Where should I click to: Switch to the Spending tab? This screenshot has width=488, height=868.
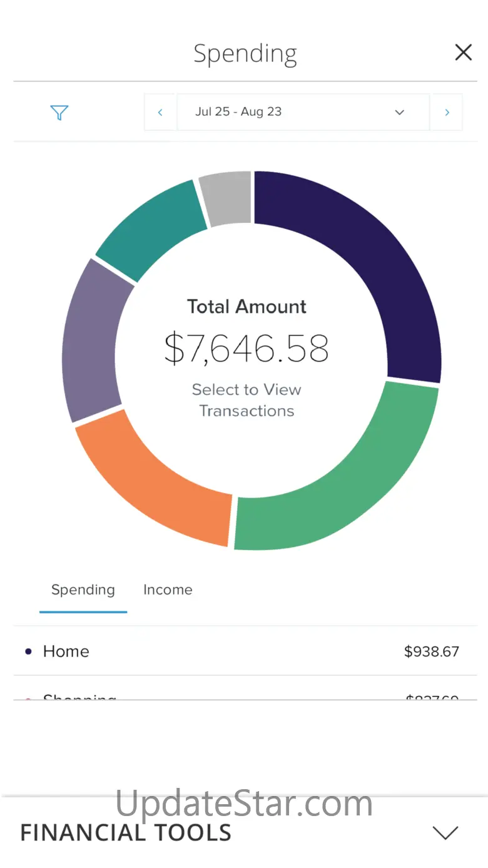click(83, 590)
